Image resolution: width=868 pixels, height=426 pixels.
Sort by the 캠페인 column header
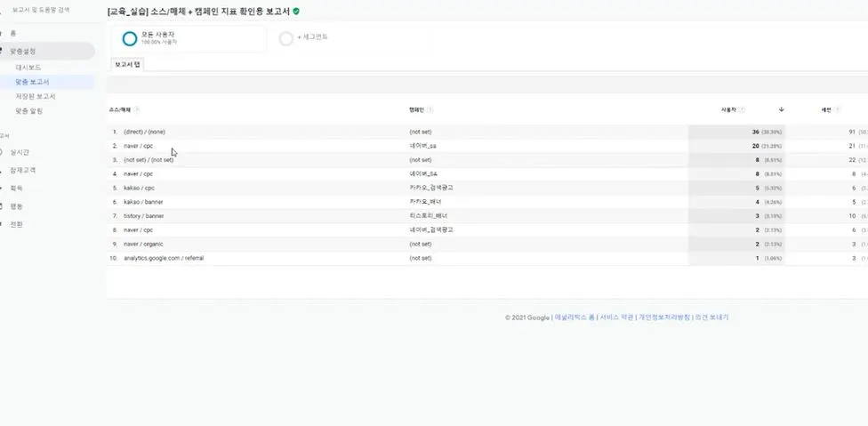tap(416, 109)
